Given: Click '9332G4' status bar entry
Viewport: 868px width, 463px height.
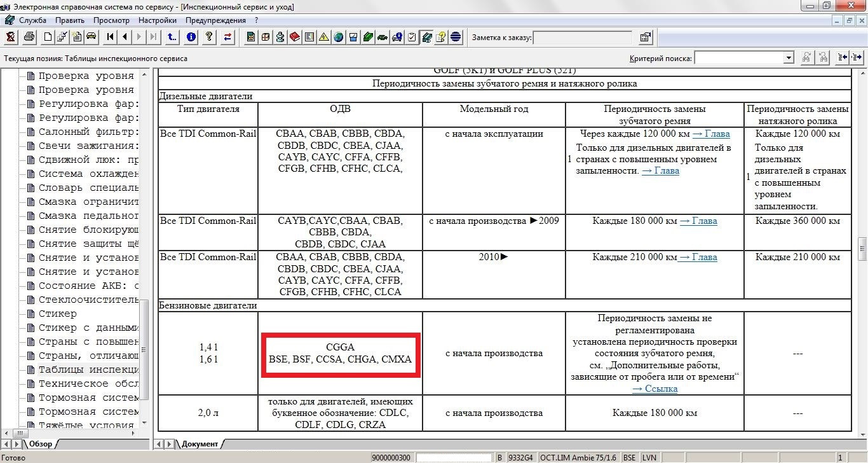Looking at the screenshot, I should (x=520, y=457).
